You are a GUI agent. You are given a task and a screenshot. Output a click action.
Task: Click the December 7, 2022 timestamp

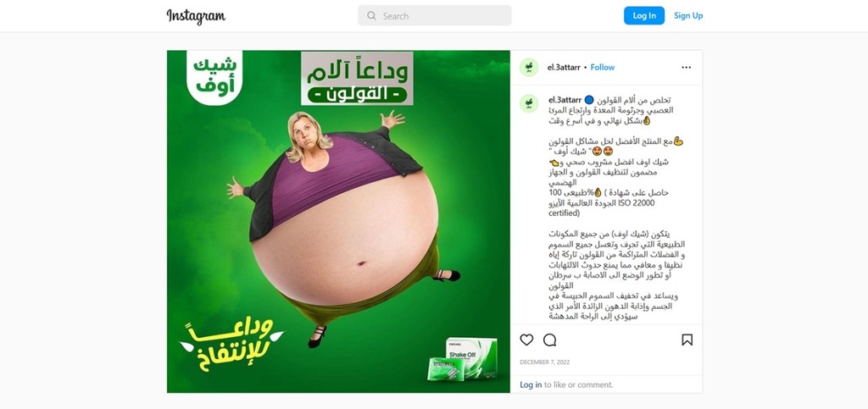[544, 362]
